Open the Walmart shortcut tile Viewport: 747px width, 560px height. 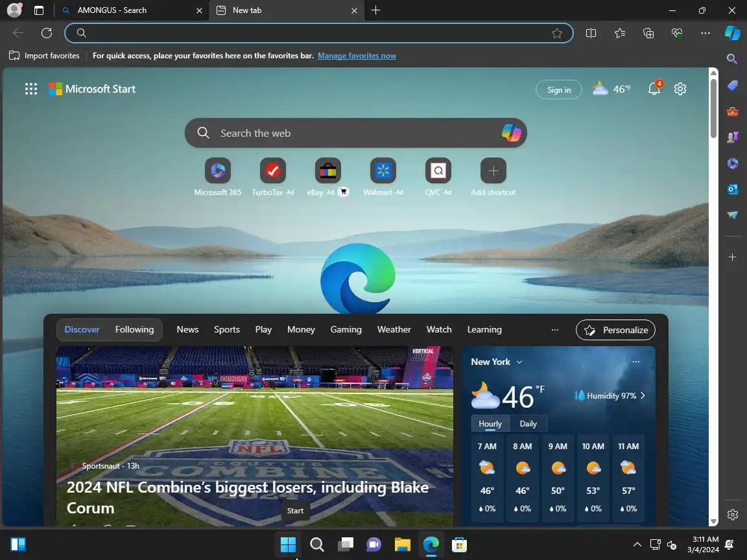tap(383, 177)
